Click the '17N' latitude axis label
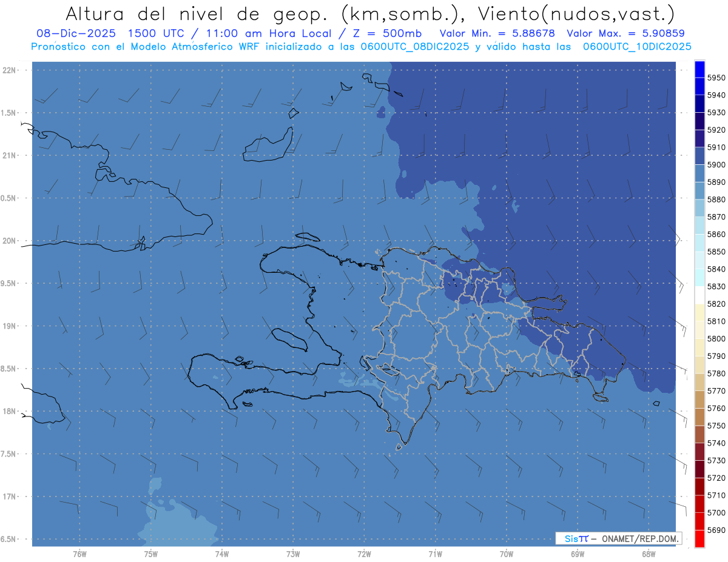728x562 pixels. pos(10,497)
